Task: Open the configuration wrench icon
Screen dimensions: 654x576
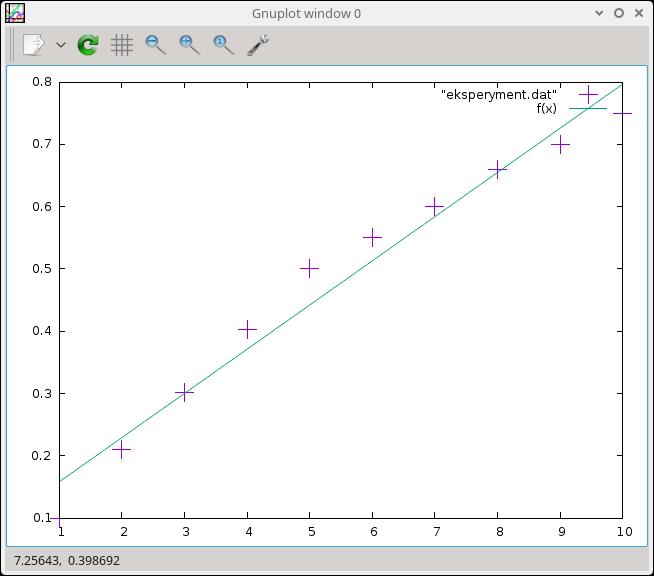Action: tap(258, 45)
